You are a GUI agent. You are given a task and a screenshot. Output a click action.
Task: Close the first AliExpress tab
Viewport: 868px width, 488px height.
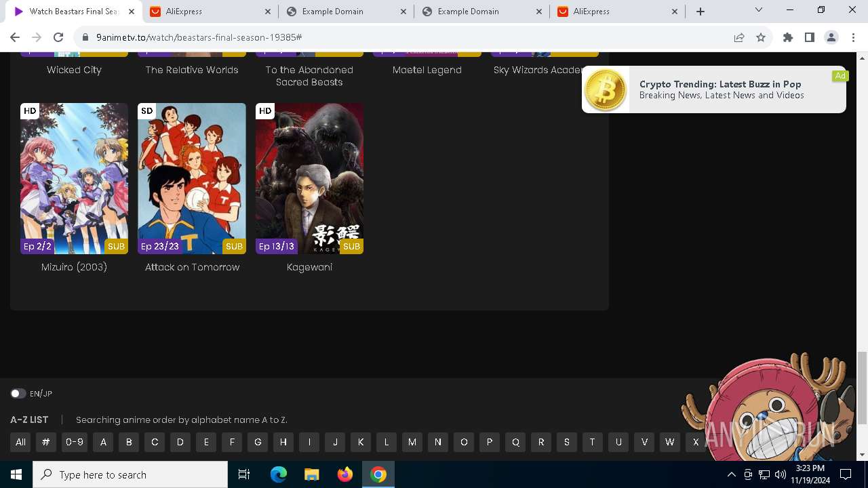pyautogui.click(x=267, y=12)
